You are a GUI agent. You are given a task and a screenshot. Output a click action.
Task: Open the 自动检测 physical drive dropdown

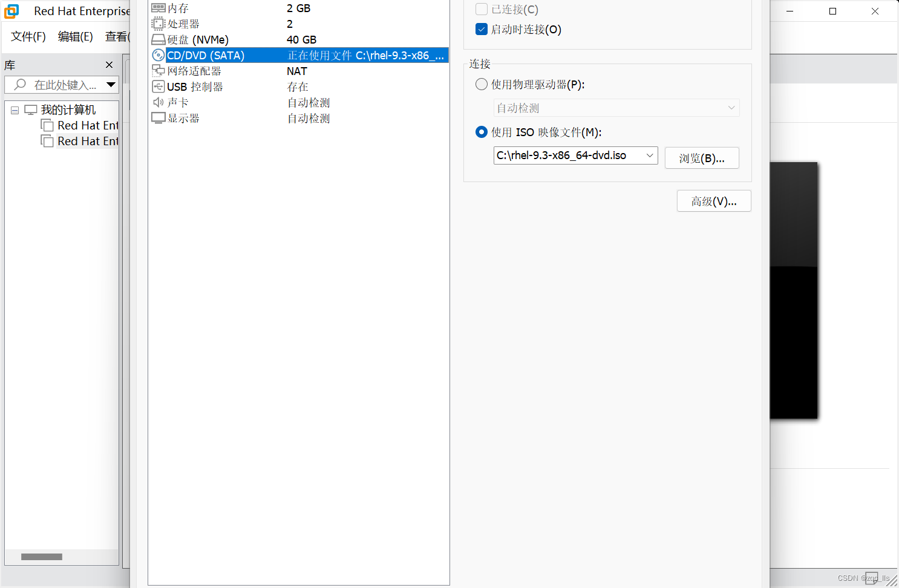[x=616, y=108]
